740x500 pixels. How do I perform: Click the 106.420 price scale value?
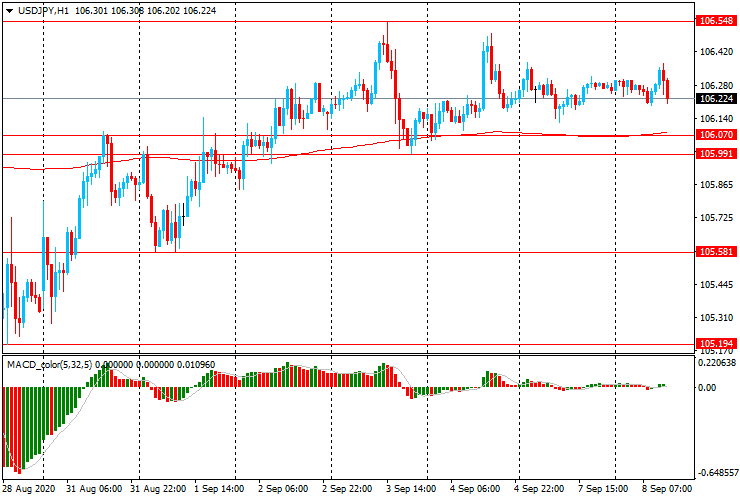click(716, 51)
